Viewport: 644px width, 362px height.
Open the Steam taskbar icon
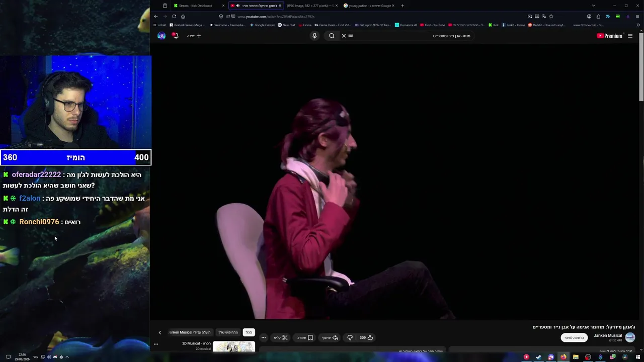[538, 357]
